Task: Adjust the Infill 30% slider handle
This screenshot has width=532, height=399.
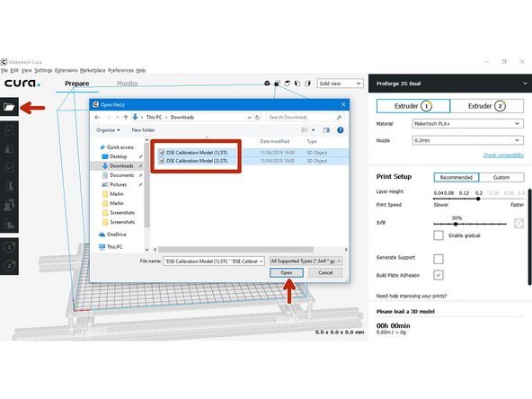Action: coord(456,224)
